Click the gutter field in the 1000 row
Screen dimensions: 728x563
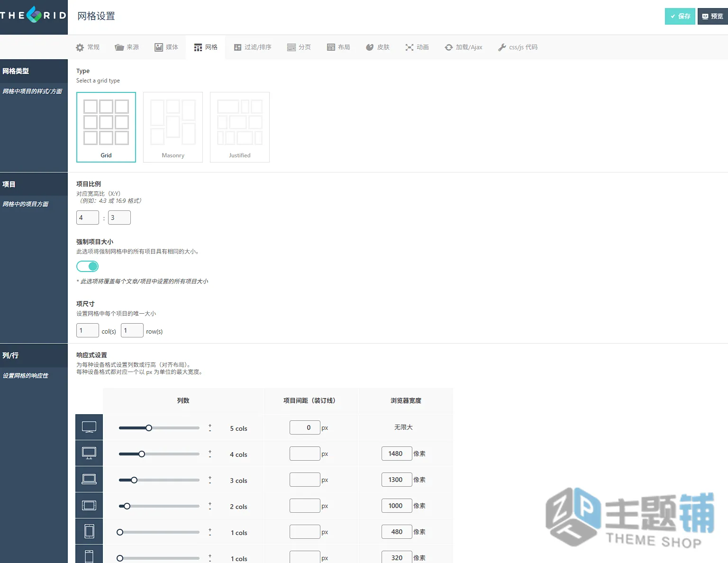pos(305,506)
